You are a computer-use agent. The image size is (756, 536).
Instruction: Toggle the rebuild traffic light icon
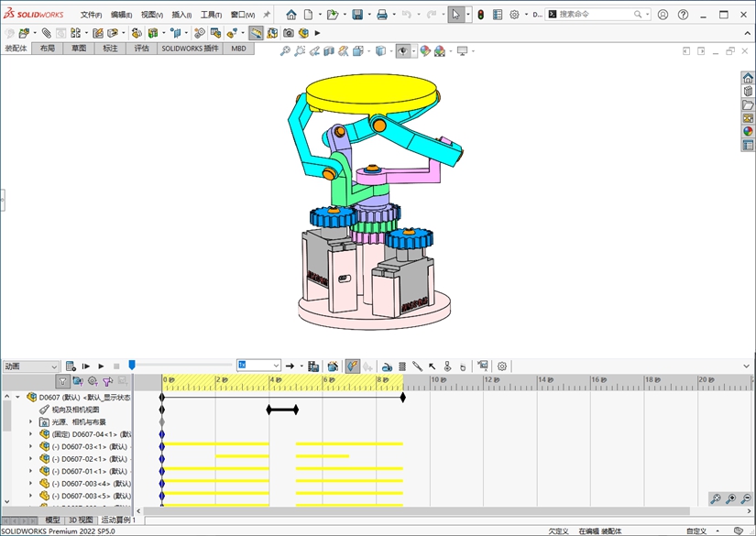[x=480, y=15]
